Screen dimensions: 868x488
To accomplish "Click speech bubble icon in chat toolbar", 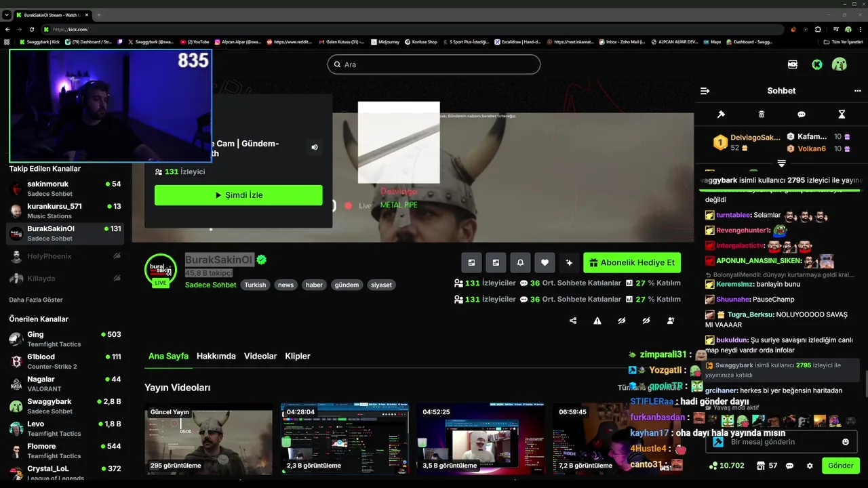I will [x=802, y=115].
